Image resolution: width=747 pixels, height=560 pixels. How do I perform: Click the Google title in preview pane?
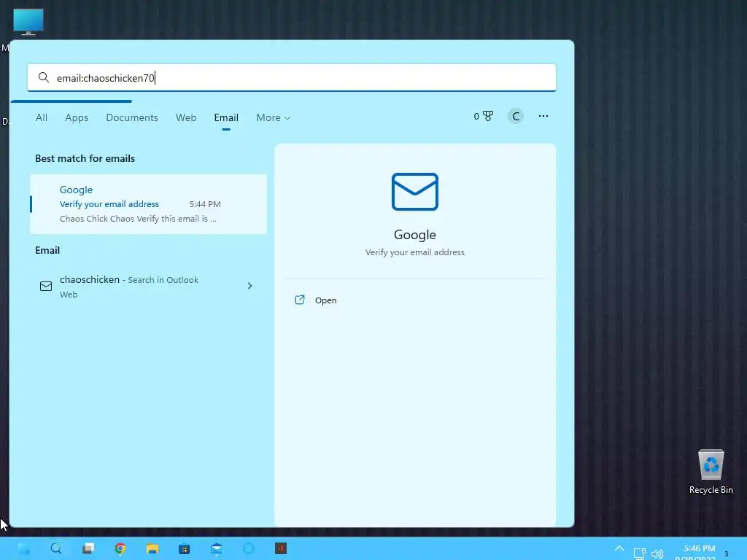coord(415,235)
